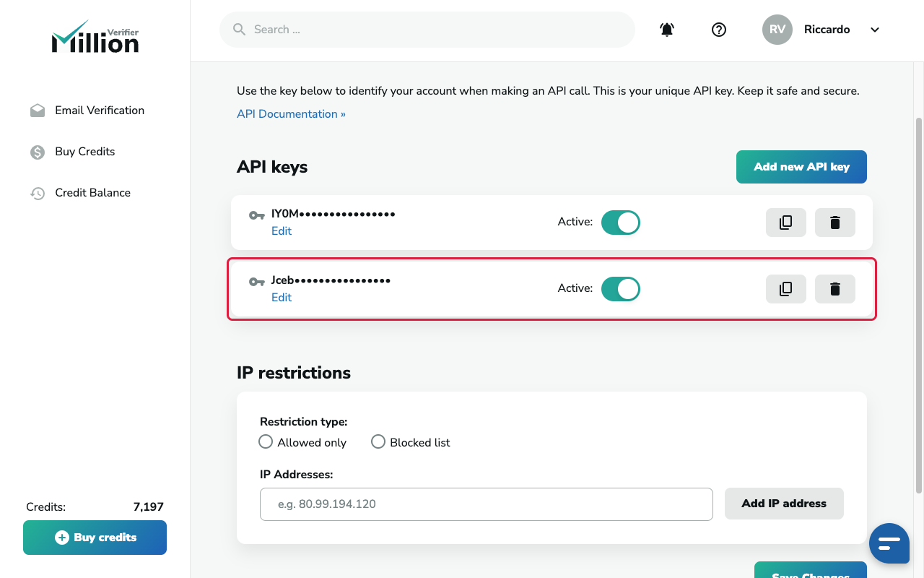The height and width of the screenshot is (578, 924).
Task: Click the IP restrictions heading
Action: (294, 373)
